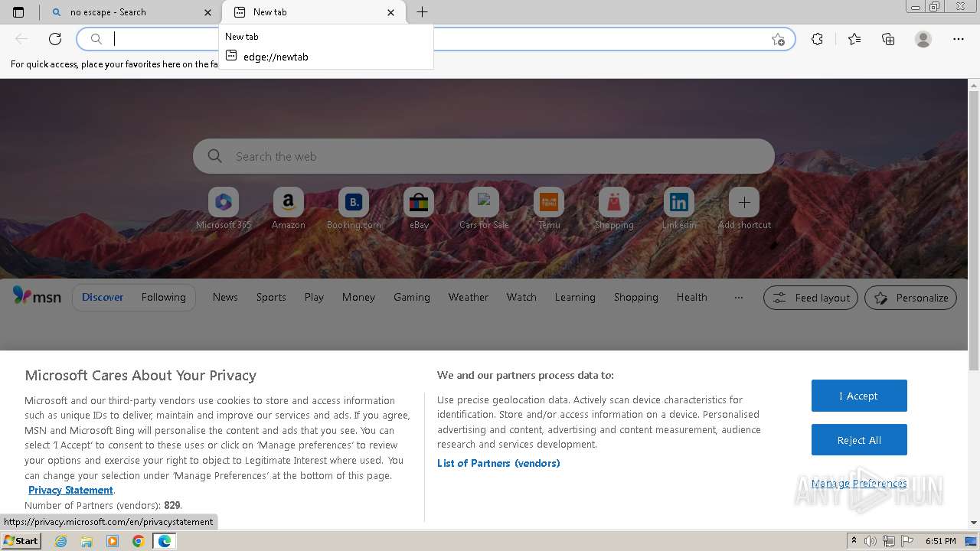Image resolution: width=980 pixels, height=551 pixels.
Task: Click the msn logo
Action: click(37, 296)
